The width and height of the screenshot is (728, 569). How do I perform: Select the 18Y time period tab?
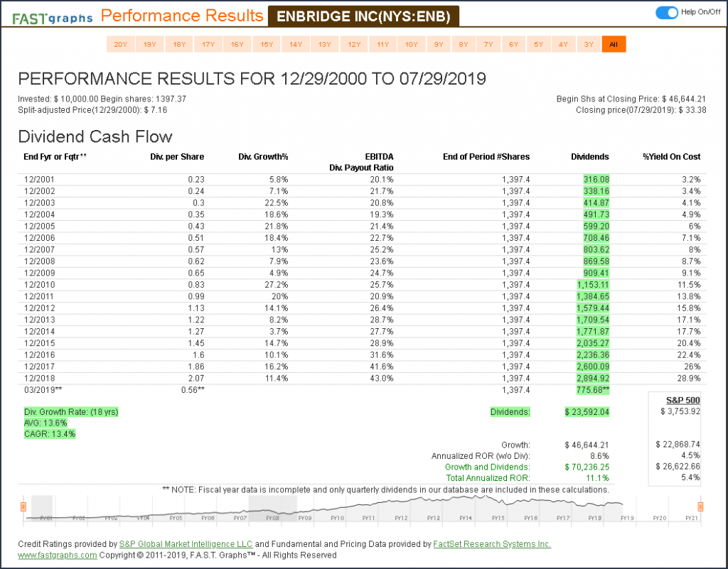tap(179, 45)
